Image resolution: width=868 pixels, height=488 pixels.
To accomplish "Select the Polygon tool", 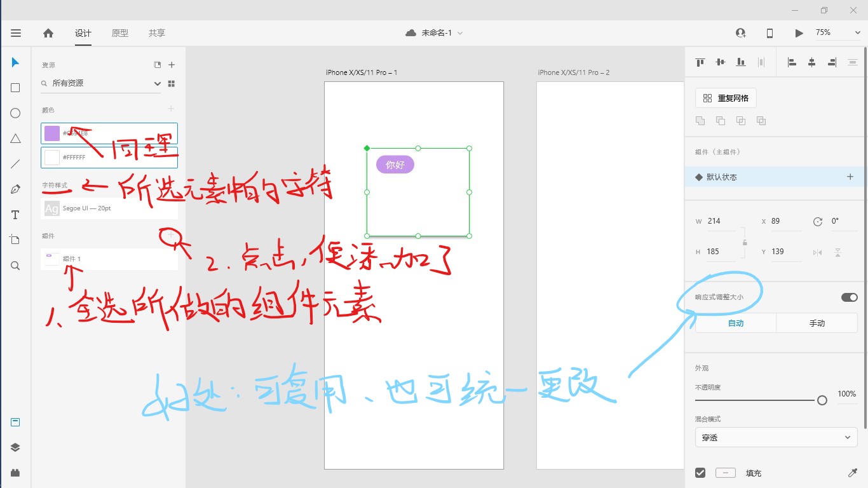I will [x=15, y=139].
